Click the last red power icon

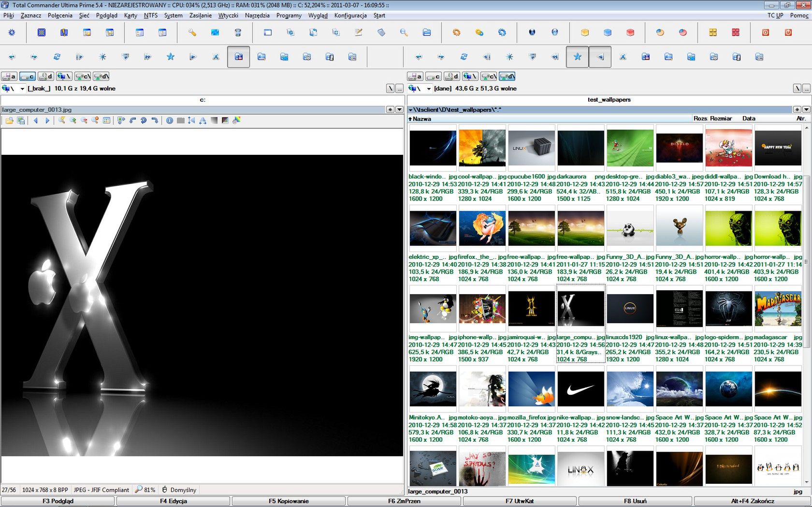[x=788, y=32]
